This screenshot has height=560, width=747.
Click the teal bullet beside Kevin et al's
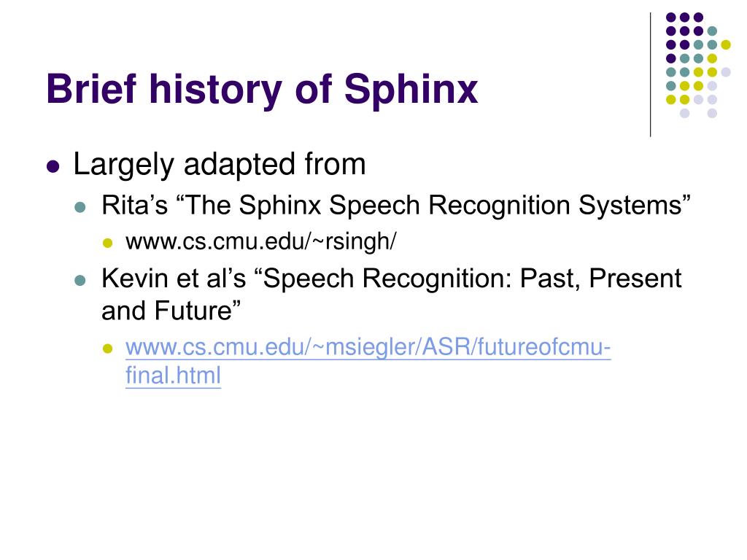[x=80, y=280]
